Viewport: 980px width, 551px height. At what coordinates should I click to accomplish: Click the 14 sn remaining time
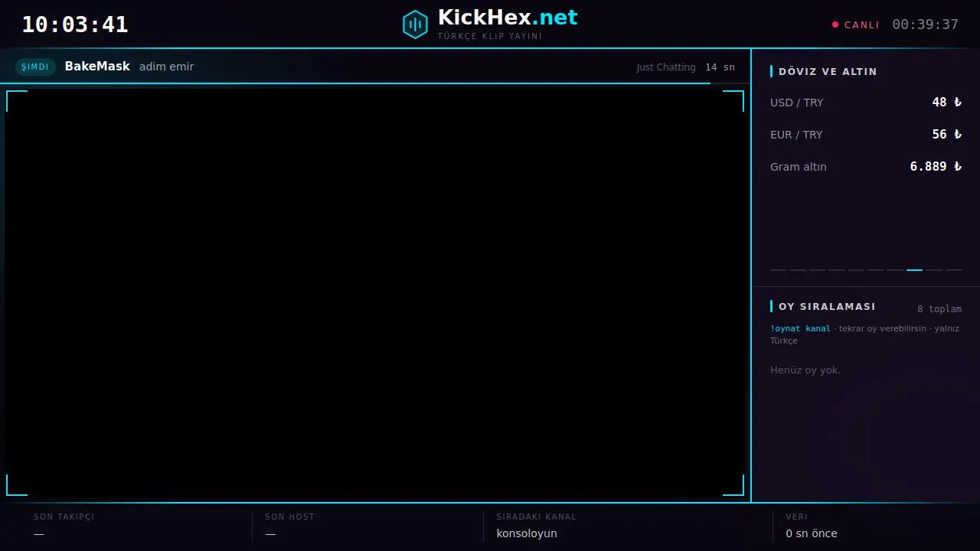(720, 67)
